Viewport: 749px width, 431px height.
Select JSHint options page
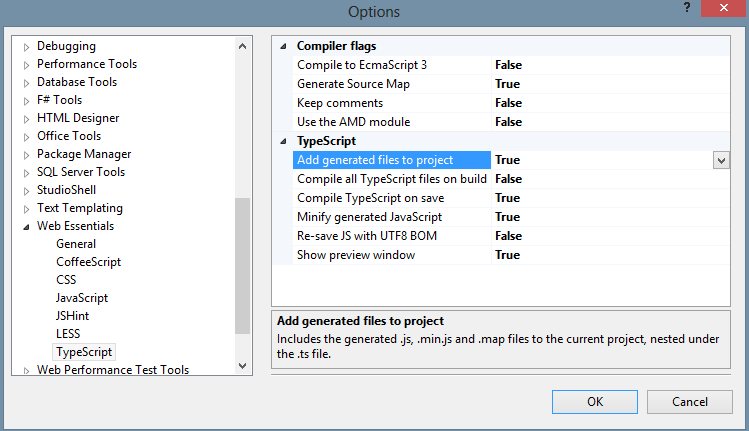(72, 316)
